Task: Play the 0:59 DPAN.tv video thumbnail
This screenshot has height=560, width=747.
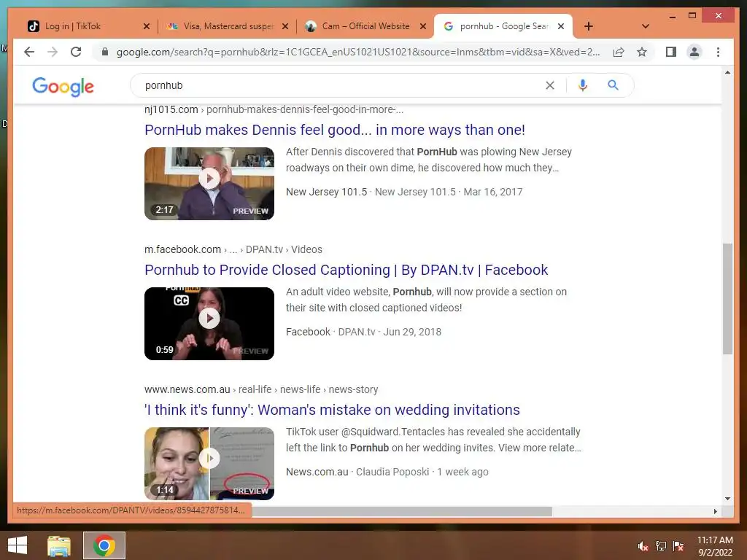Action: pos(209,323)
